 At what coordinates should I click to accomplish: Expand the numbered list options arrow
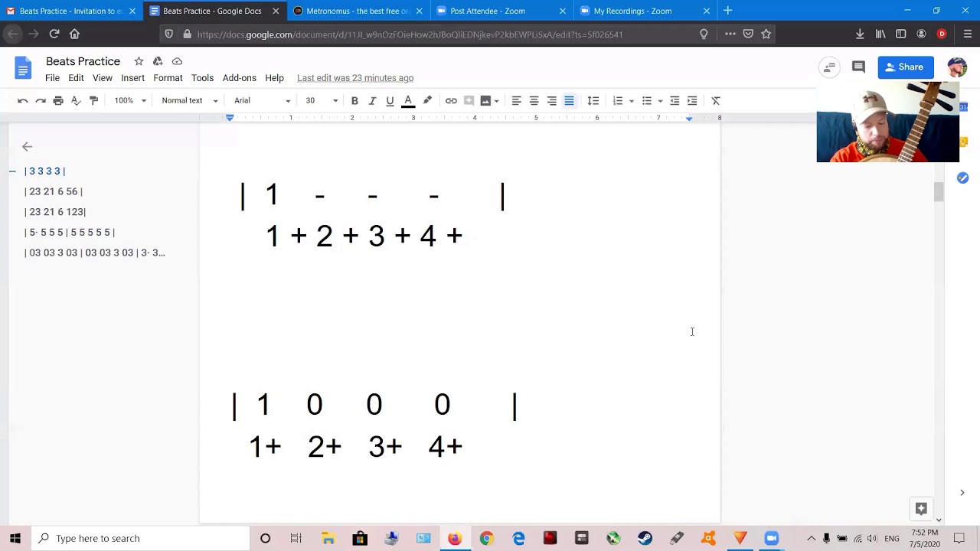click(631, 100)
